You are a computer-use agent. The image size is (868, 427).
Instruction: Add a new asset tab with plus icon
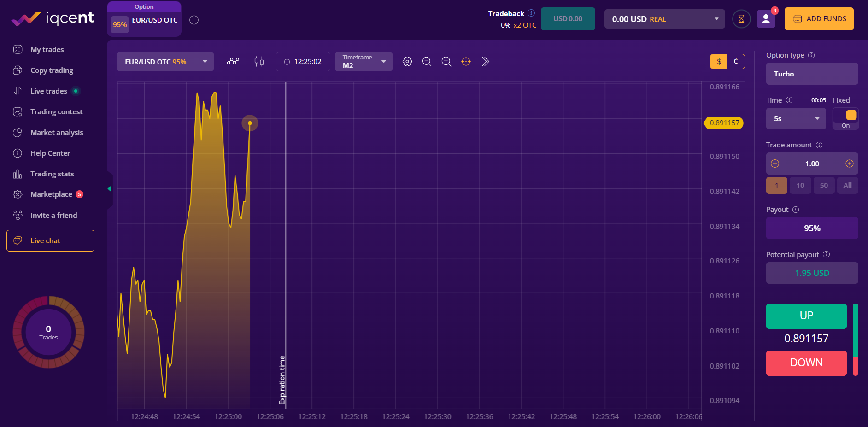pyautogui.click(x=194, y=20)
